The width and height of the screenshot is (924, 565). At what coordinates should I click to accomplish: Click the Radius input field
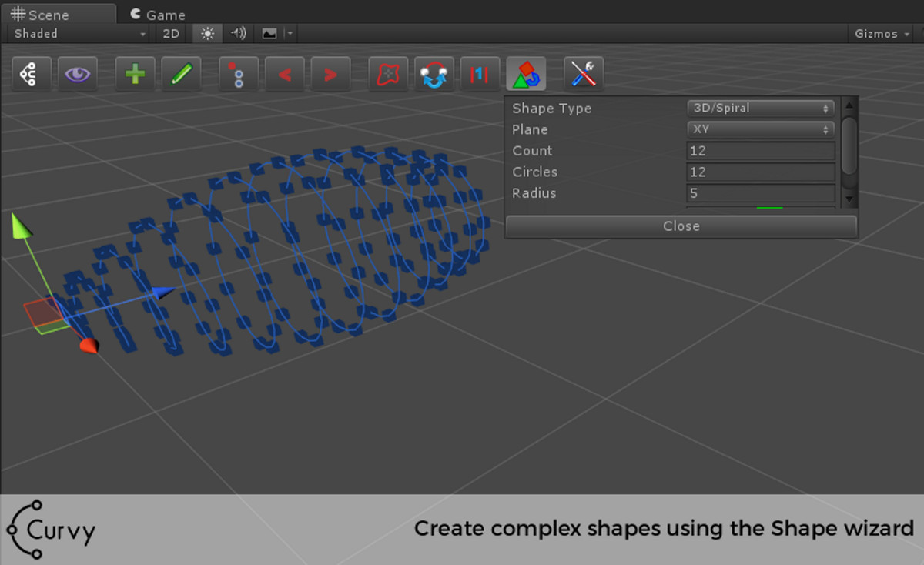click(x=760, y=193)
